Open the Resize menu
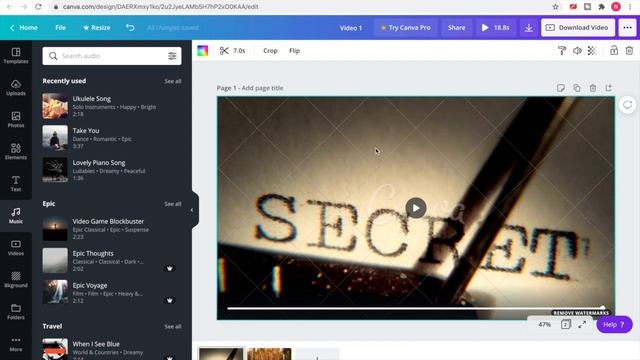This screenshot has height=360, width=640. pyautogui.click(x=97, y=28)
